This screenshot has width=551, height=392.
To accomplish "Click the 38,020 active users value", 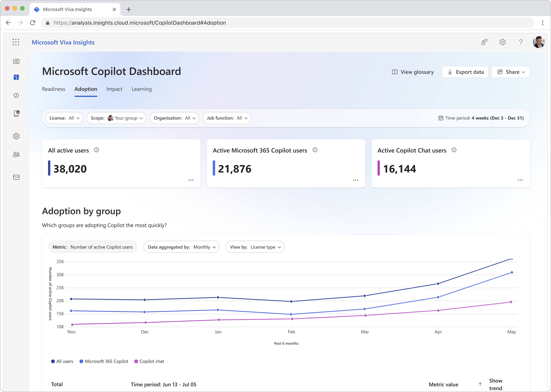I will pyautogui.click(x=70, y=169).
